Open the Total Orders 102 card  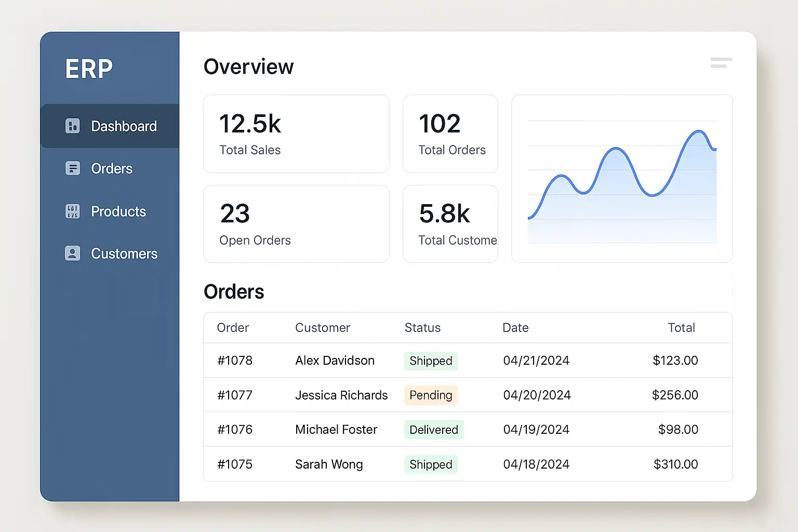pyautogui.click(x=450, y=134)
